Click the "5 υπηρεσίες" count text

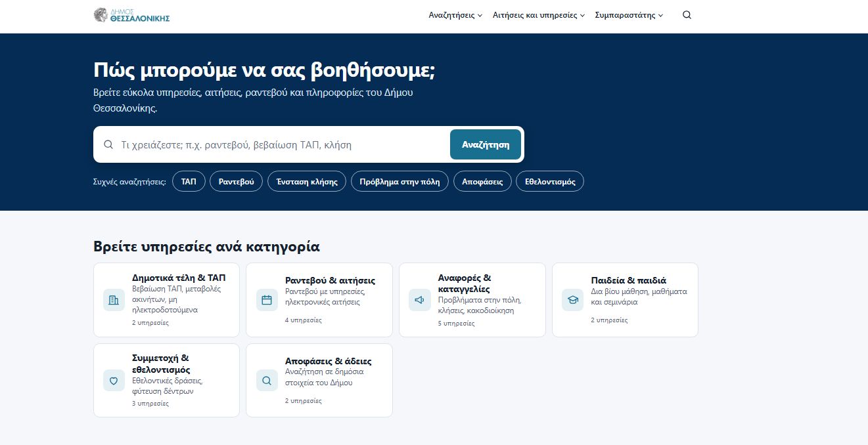point(457,324)
